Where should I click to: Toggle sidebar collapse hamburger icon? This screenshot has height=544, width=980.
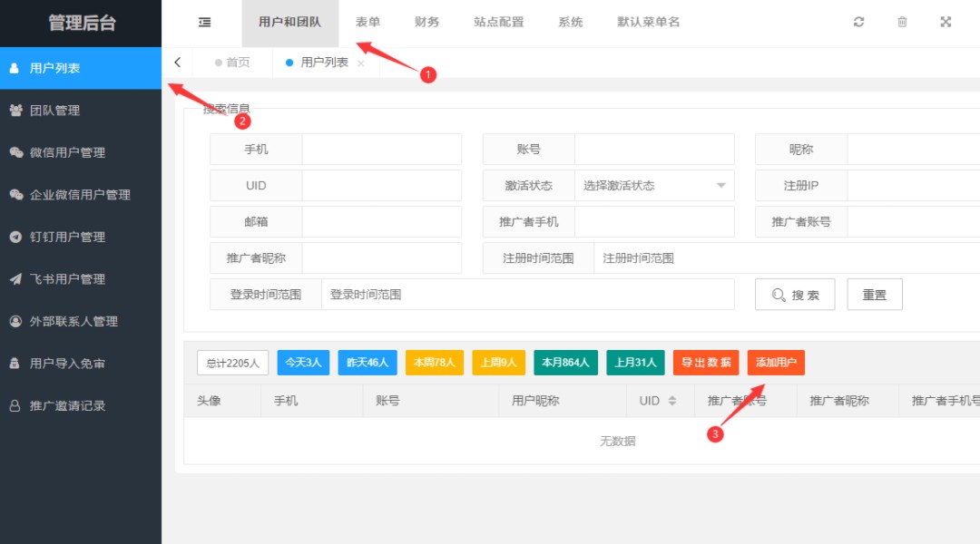(x=205, y=23)
